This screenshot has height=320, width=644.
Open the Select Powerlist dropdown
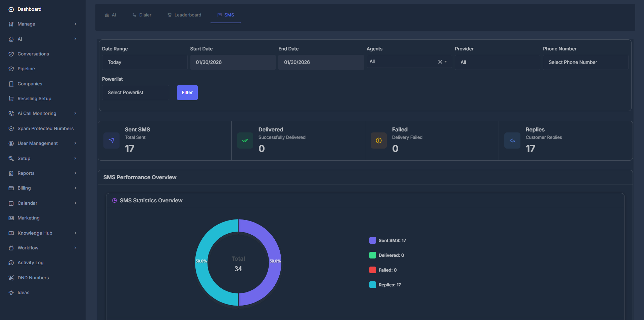(136, 92)
